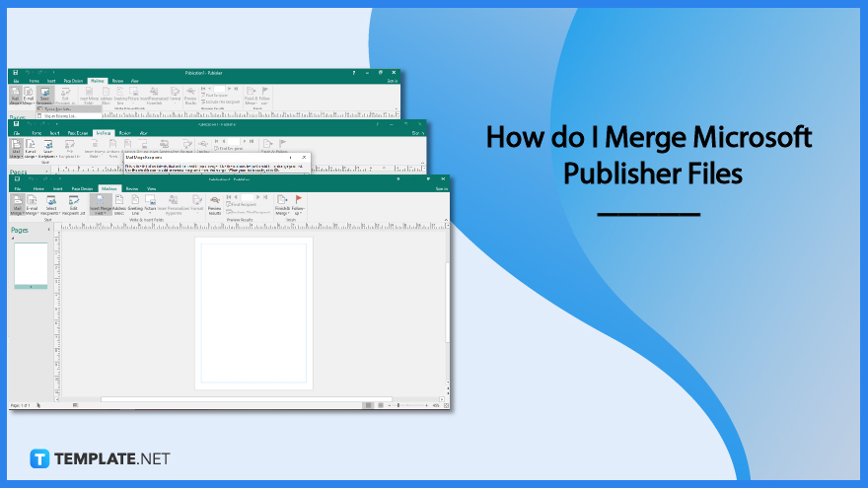Click recipient record number field in front window
The image size is (868, 488).
[x=247, y=197]
